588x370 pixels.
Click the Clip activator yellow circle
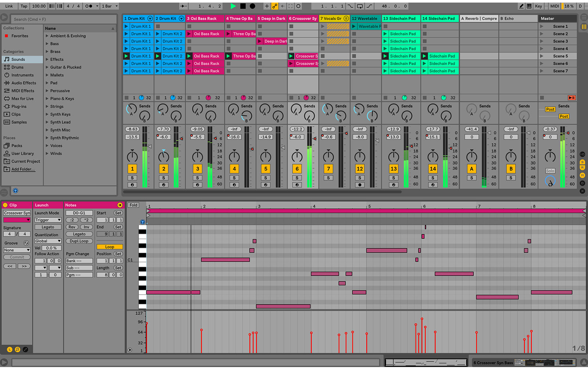point(5,205)
